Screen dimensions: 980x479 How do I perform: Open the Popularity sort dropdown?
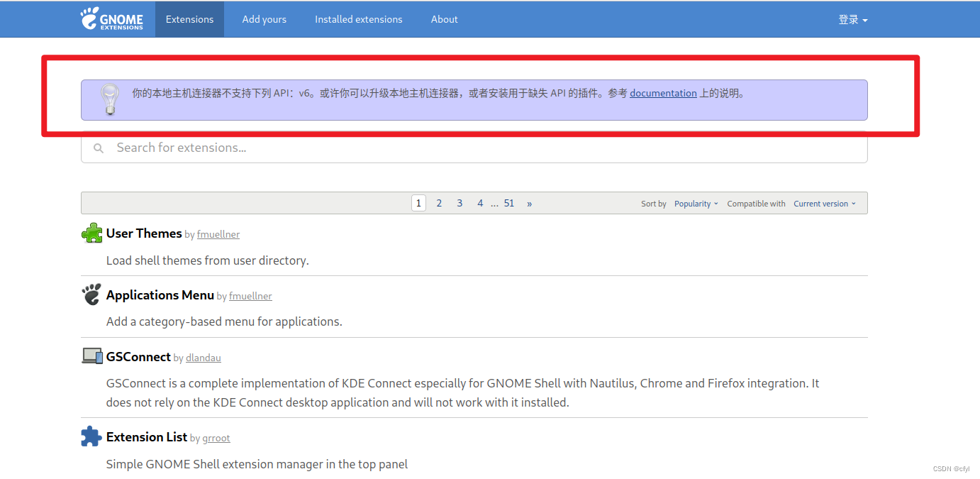pyautogui.click(x=696, y=204)
